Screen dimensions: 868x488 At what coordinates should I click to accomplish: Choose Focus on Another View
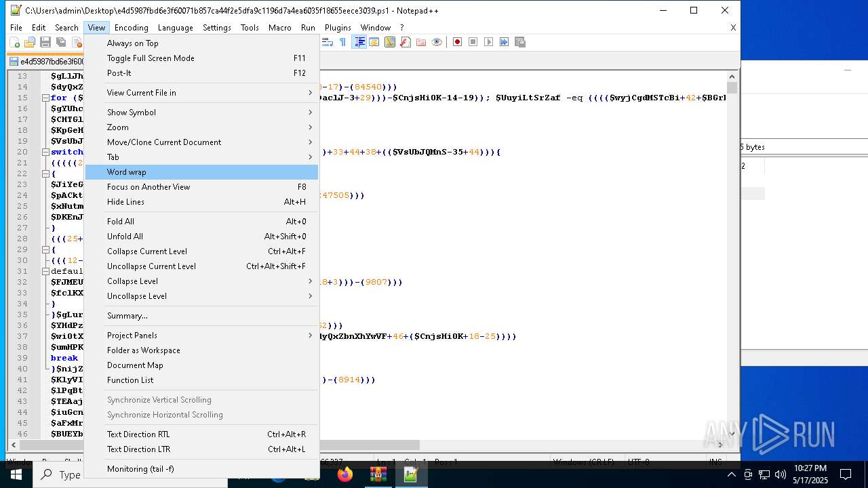pyautogui.click(x=201, y=187)
